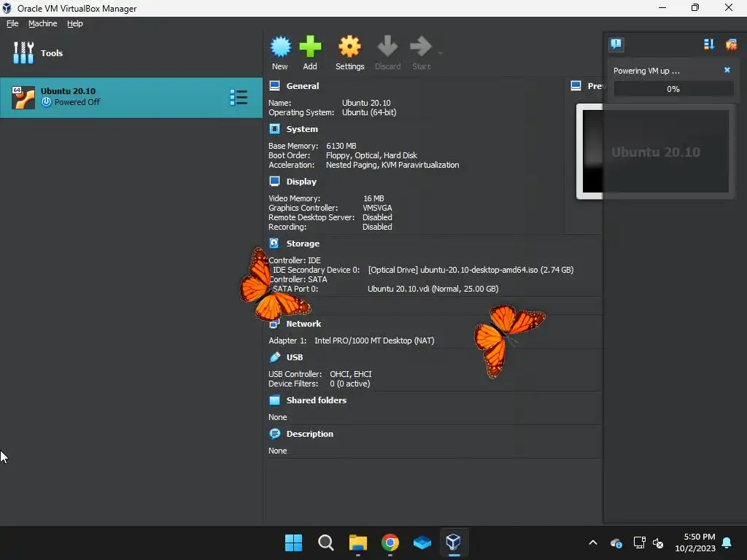Click the Network section icon
The height and width of the screenshot is (560, 747).
pos(274,324)
